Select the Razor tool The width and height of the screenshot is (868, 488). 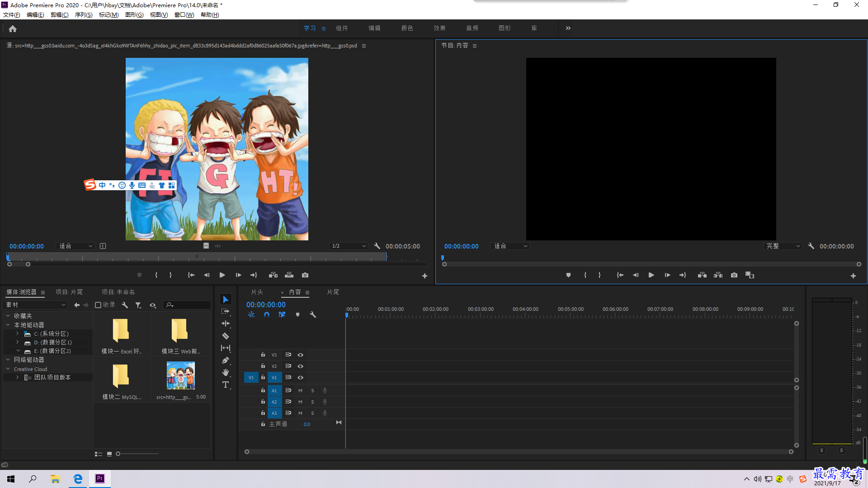(226, 336)
